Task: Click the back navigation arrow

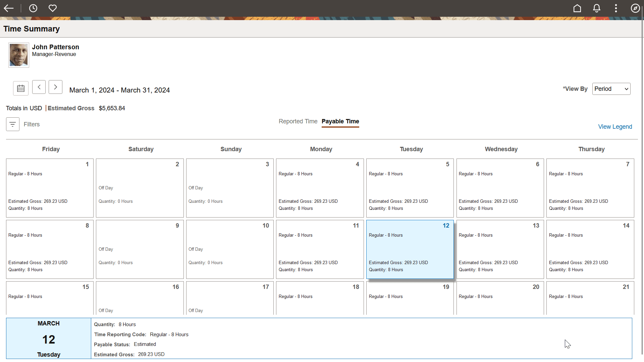Action: [8, 8]
